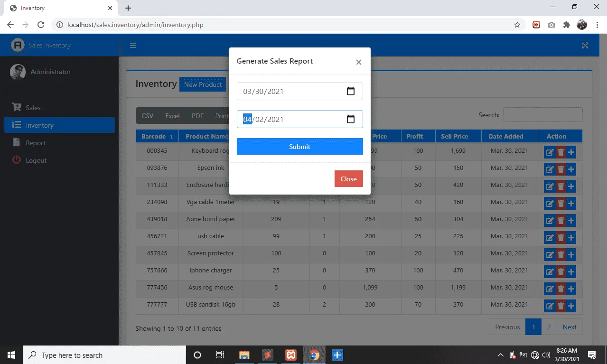Image resolution: width=607 pixels, height=364 pixels.
Task: Open Inventory from the sidebar
Action: pyautogui.click(x=59, y=125)
